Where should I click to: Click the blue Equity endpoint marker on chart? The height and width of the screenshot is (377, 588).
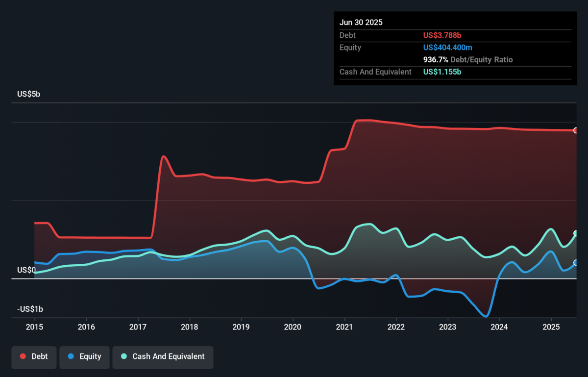coord(576,263)
